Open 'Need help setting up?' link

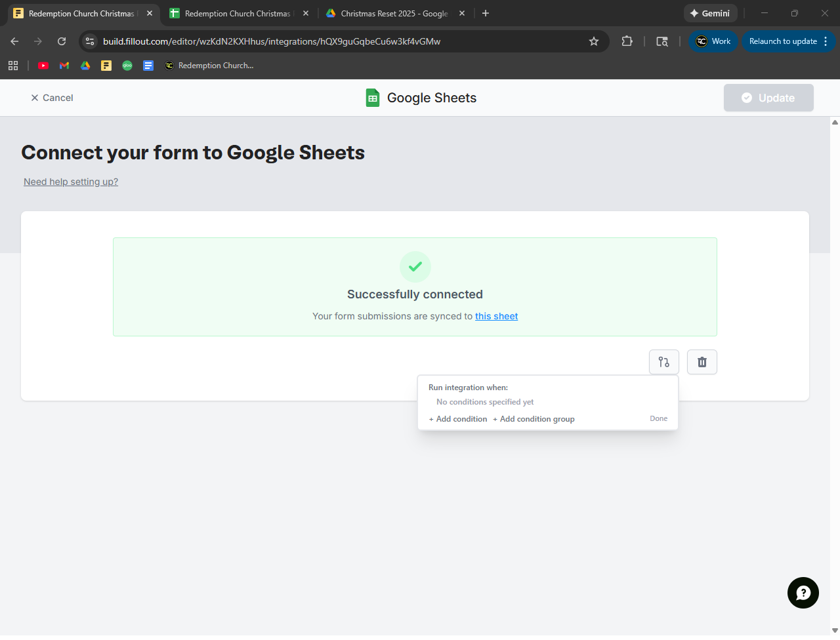(71, 182)
